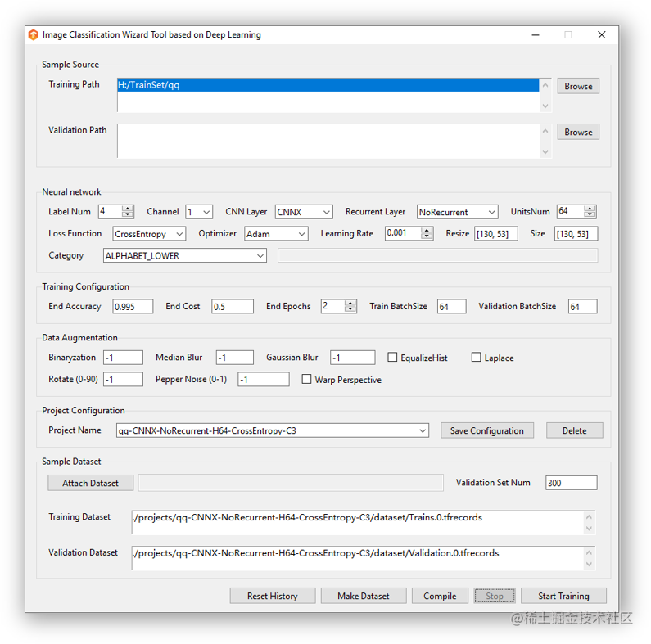The width and height of the screenshot is (651, 644).
Task: Click the End Cost field
Action: (233, 307)
